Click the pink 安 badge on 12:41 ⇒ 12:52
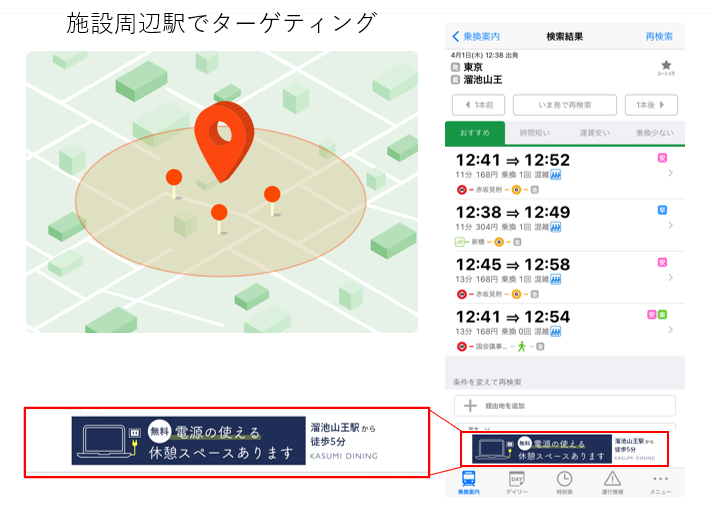 (x=663, y=158)
